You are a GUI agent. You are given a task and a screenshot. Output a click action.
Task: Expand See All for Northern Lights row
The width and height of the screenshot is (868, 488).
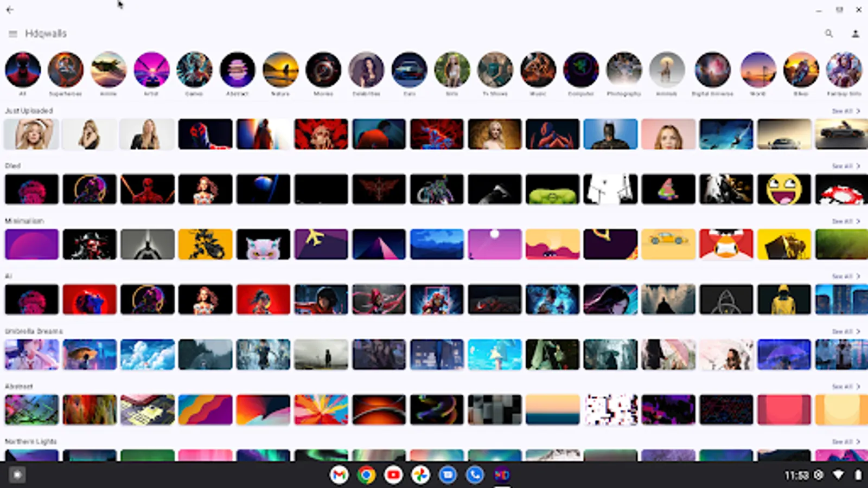846,442
